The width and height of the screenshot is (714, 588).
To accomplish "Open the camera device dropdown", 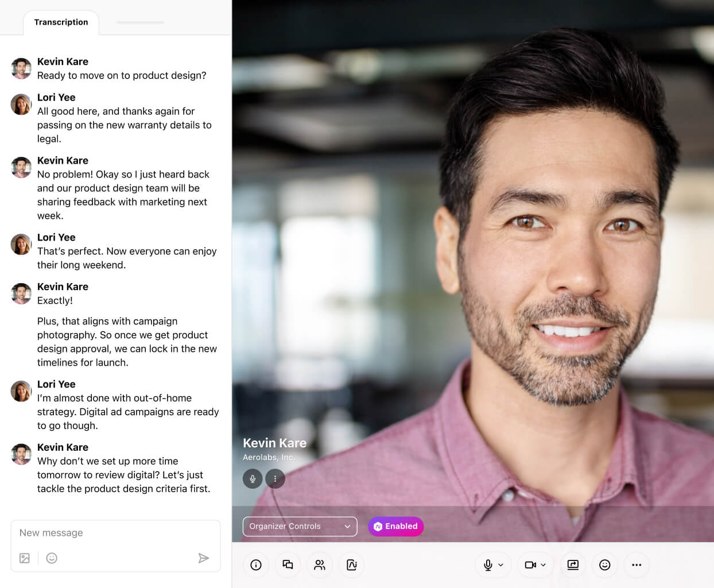I will (x=544, y=564).
